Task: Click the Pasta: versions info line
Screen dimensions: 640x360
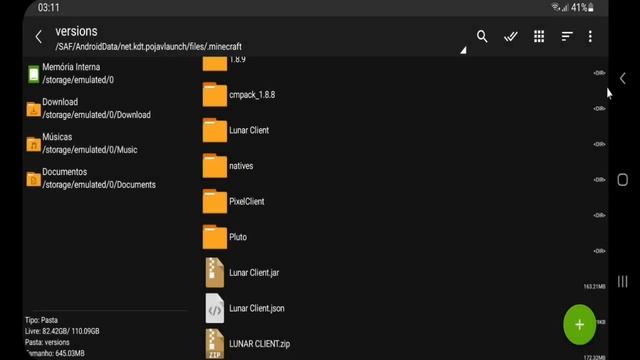Action: (47, 342)
